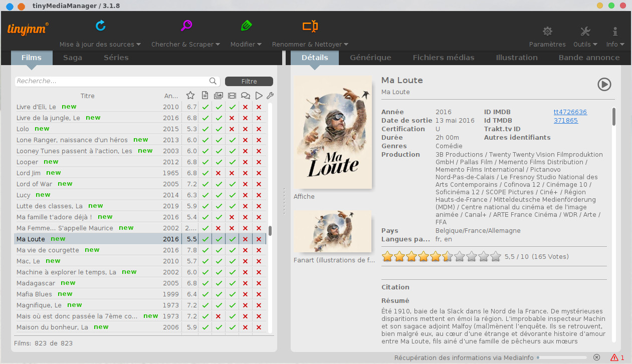Screen dimensions: 632x364
Task: Open Paramètres via the gear icon
Action: point(547,32)
